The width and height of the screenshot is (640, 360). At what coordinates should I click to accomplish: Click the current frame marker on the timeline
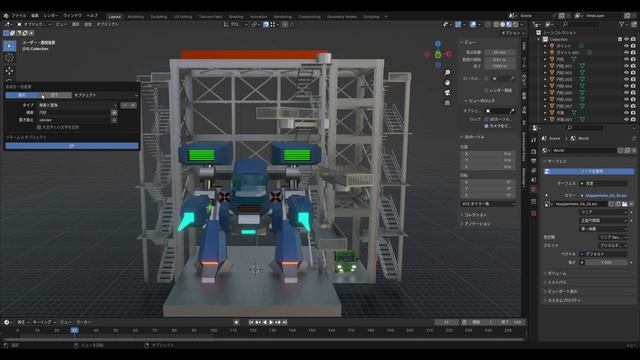click(74, 330)
